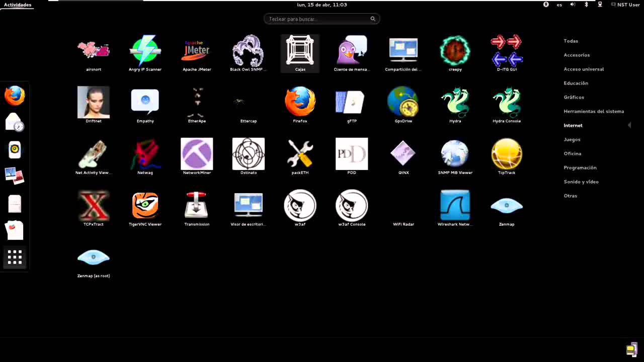Start Visor de escritorios remotos
The height and width of the screenshot is (362, 644).
(248, 209)
